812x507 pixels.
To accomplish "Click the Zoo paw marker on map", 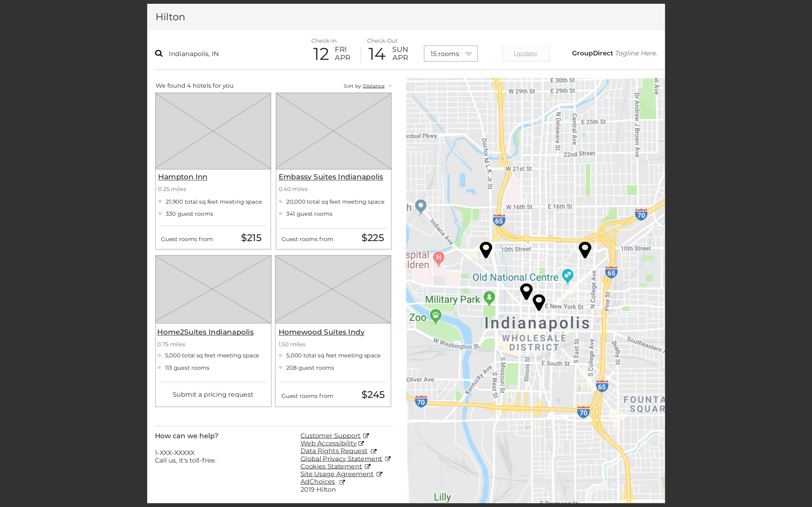I will 435,316.
